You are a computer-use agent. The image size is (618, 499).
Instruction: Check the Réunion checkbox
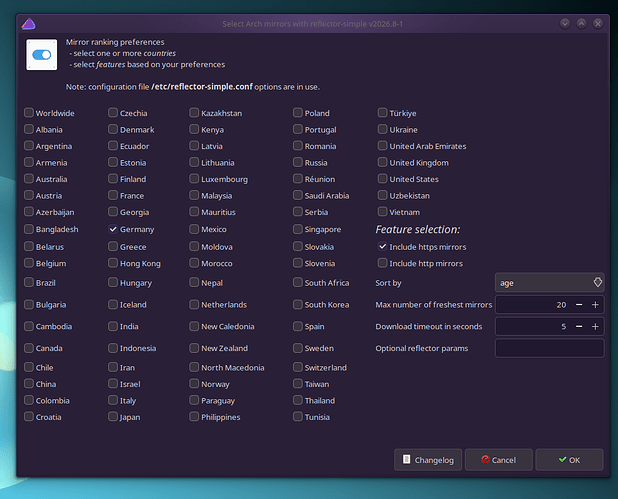(298, 179)
